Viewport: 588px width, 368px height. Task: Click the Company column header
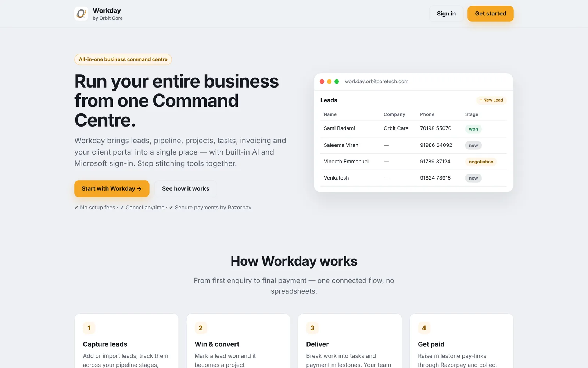(394, 114)
